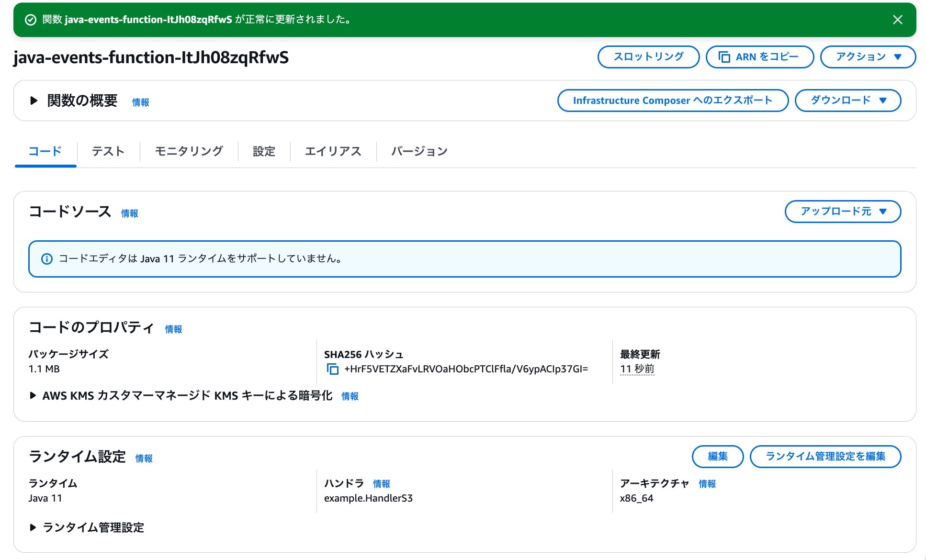
Task: Click the SHA256 hash value text
Action: tap(466, 369)
